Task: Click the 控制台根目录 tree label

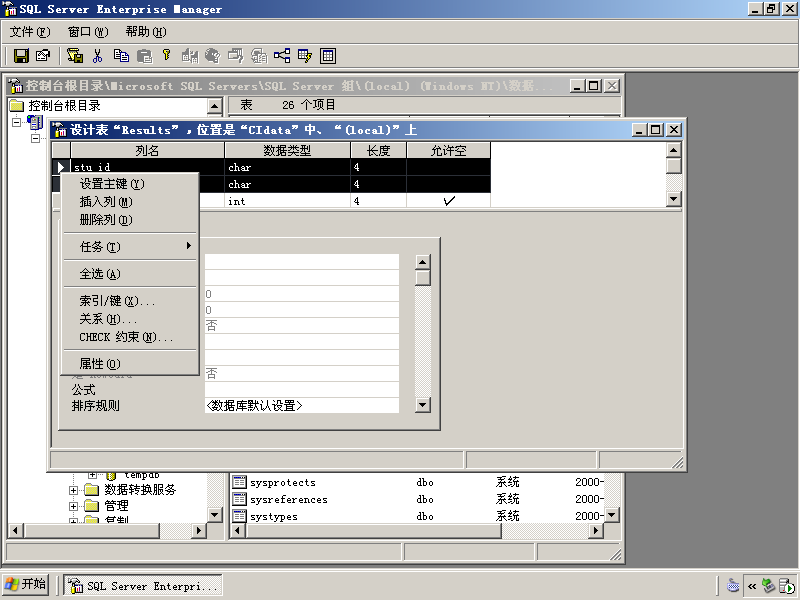Action: [64, 106]
